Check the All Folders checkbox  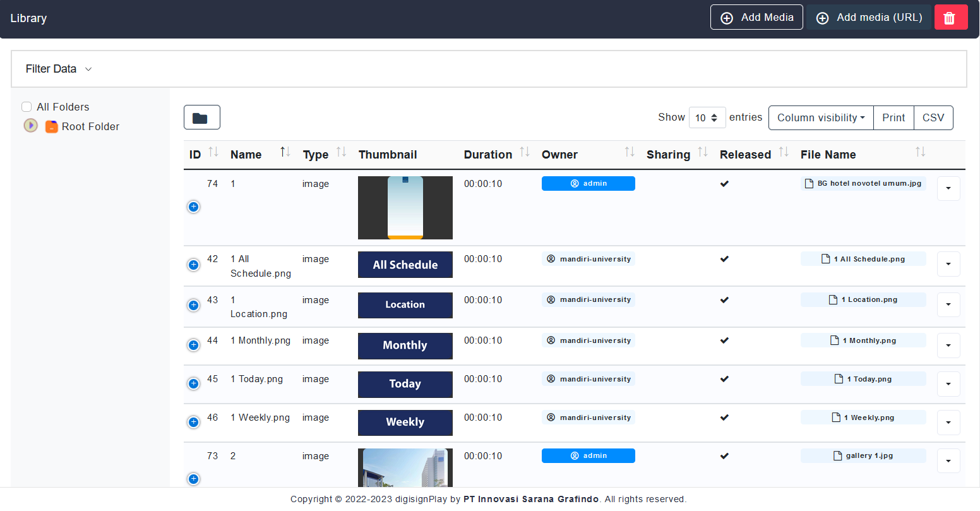27,107
